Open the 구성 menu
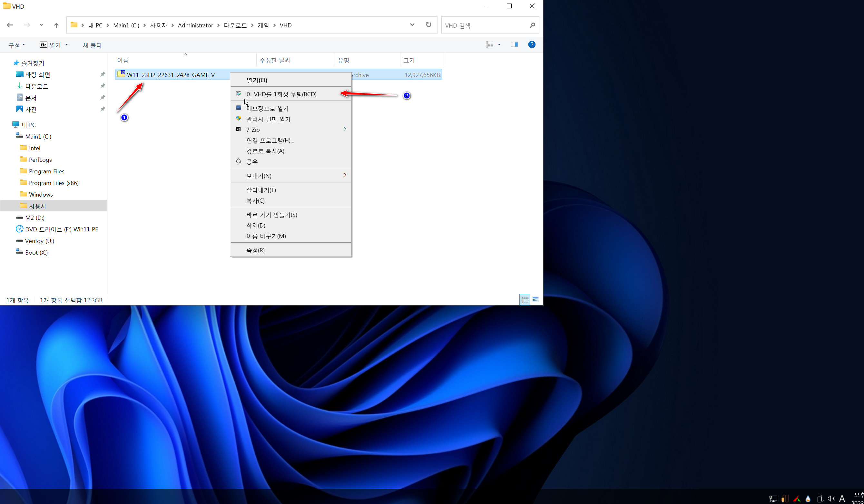Image resolution: width=864 pixels, height=504 pixels. (16, 45)
